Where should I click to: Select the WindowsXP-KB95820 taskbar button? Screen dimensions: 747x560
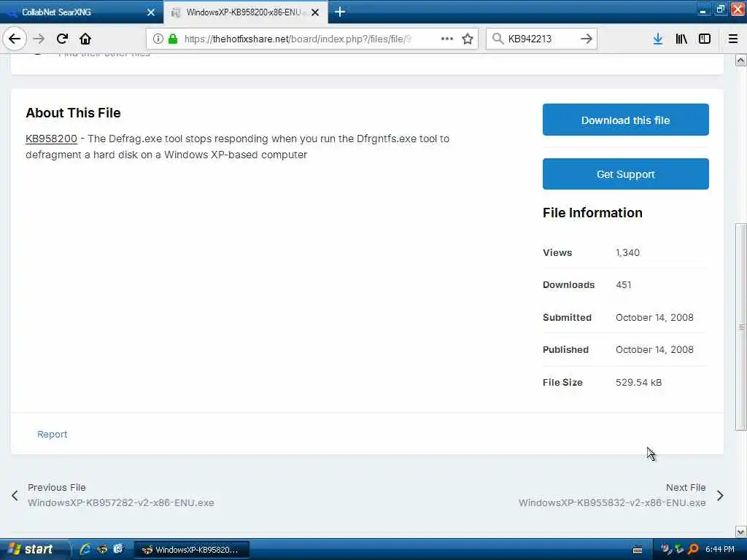[x=192, y=550]
